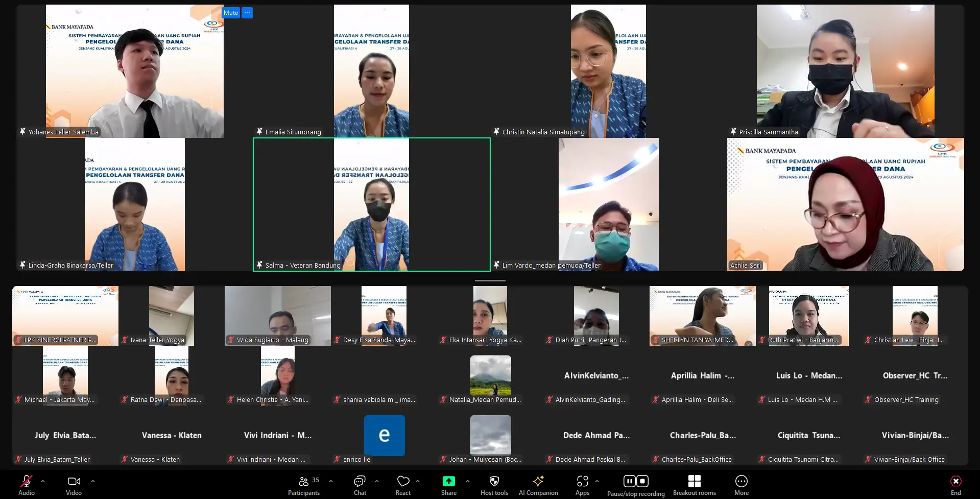Click the gallery divider handle bar

[490, 280]
